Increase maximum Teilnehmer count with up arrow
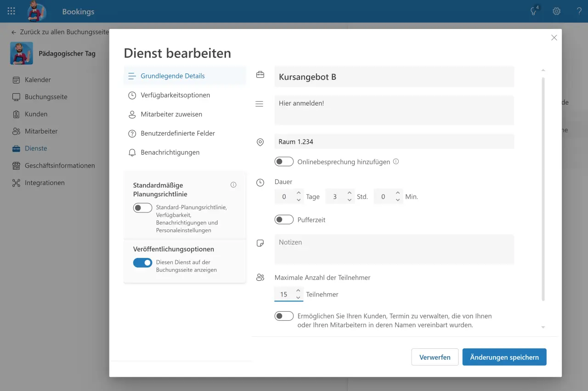 click(x=299, y=290)
